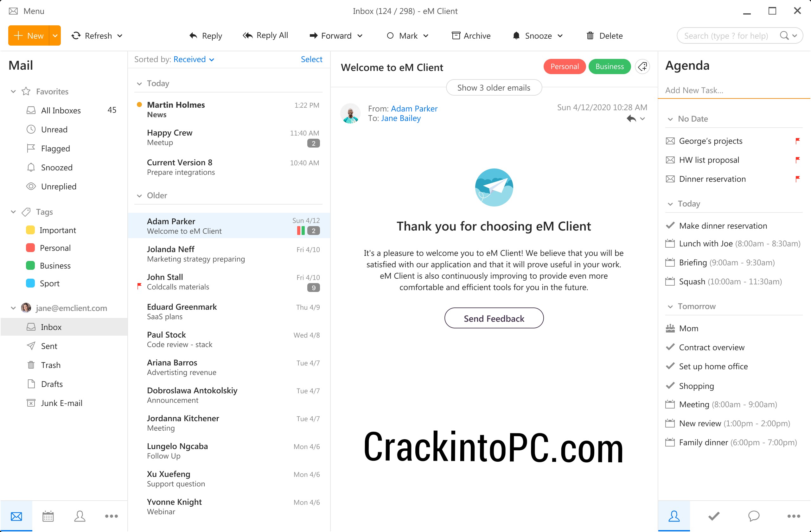Click the notification bell icon on email
This screenshot has height=532, width=811.
point(516,35)
